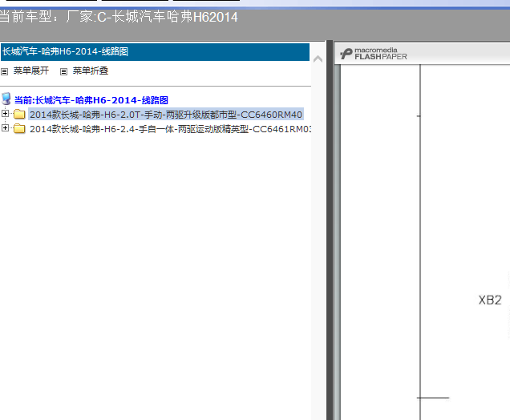The width and height of the screenshot is (510, 420).
Task: Click the Macromedia FlashPaper logo
Action: [374, 54]
